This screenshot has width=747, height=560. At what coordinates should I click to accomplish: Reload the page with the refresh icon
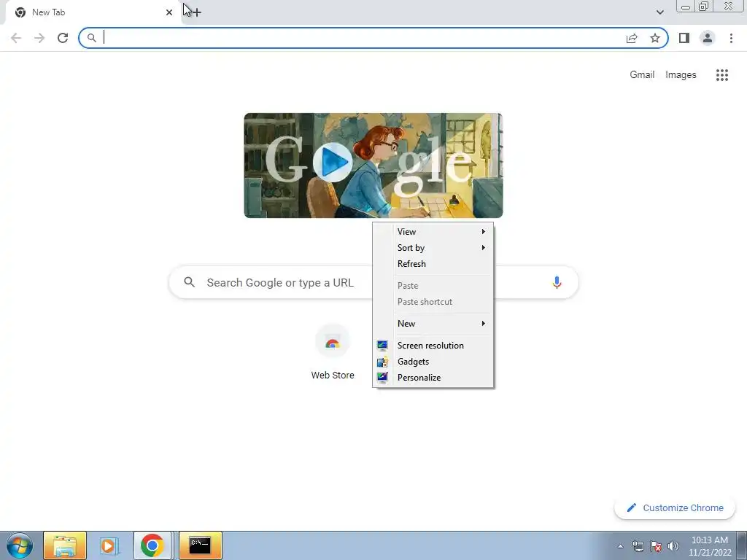63,38
